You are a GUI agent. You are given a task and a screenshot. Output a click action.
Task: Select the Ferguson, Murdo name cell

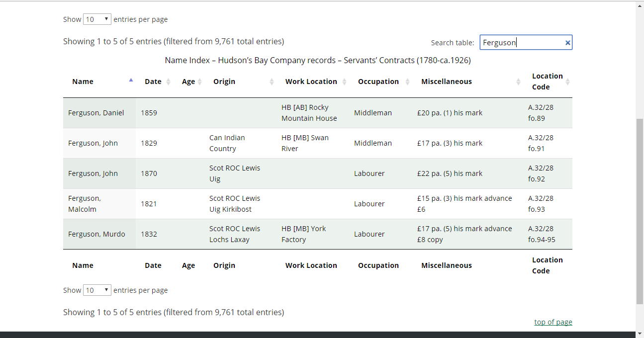click(x=96, y=234)
